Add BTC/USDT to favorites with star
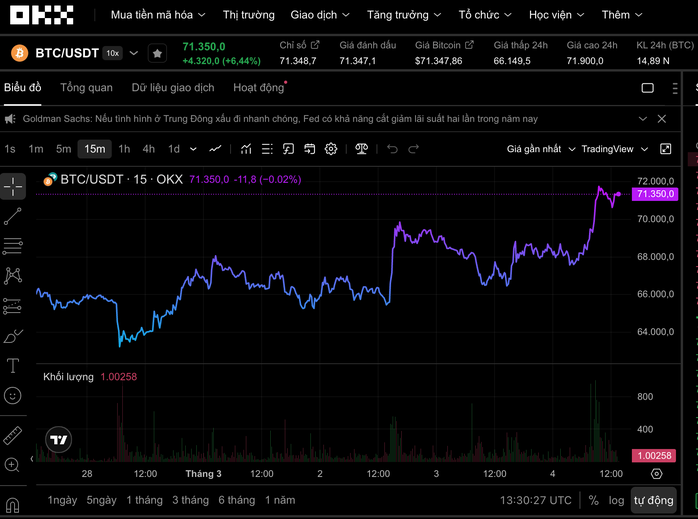Viewport: 698px width, 519px height. (x=157, y=53)
